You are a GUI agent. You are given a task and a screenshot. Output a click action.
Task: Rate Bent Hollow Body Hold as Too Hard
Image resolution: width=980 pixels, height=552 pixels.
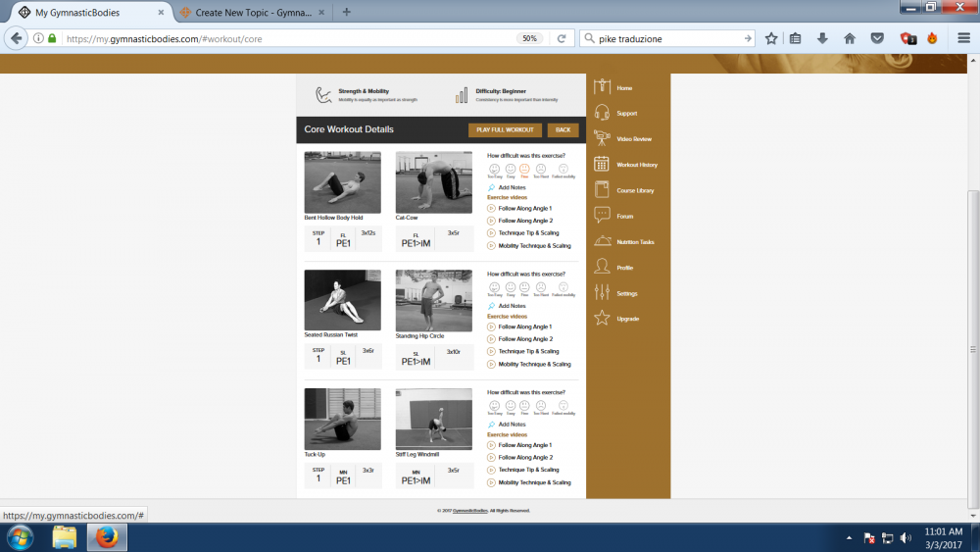click(541, 169)
